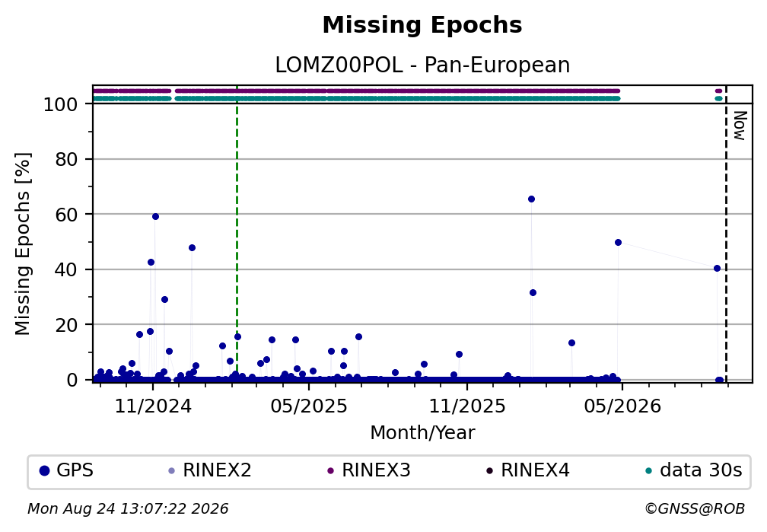Image resolution: width=767 pixels, height=532 pixels.
Task: Click the Now label at right edge
Action: 740,126
